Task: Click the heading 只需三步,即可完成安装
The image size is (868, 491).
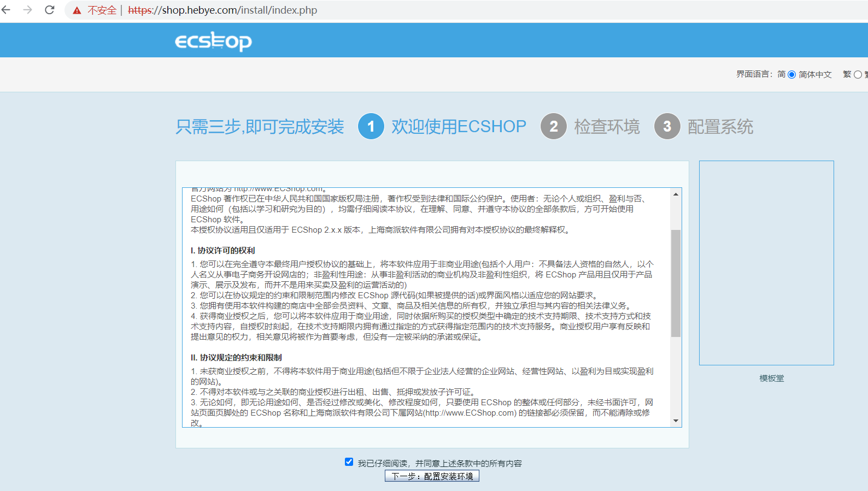Action: 260,127
